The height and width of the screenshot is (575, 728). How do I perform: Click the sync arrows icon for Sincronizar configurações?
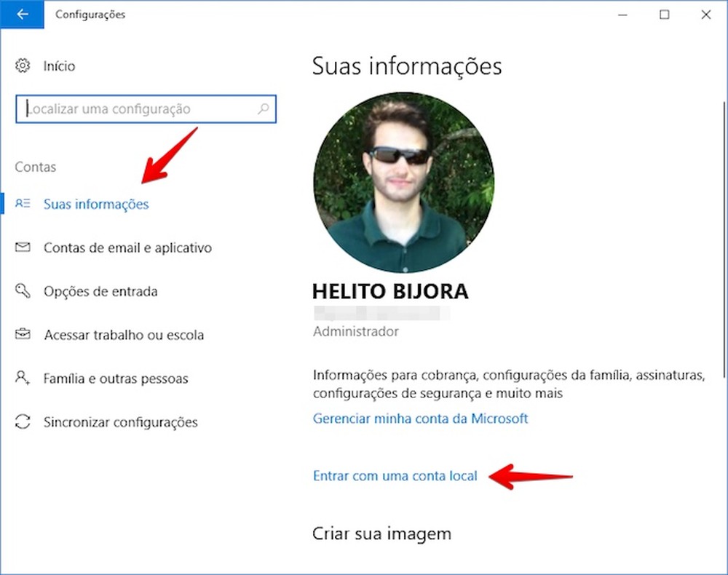[x=22, y=422]
